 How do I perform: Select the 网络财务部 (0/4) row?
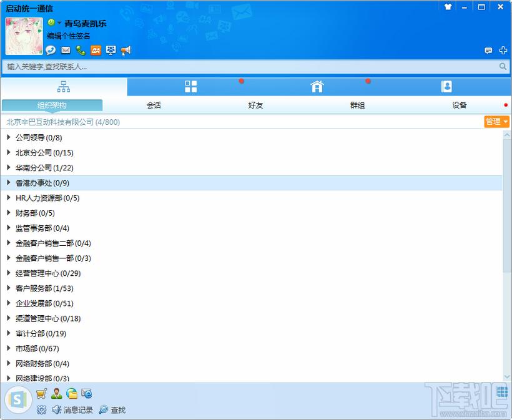pyautogui.click(x=251, y=363)
